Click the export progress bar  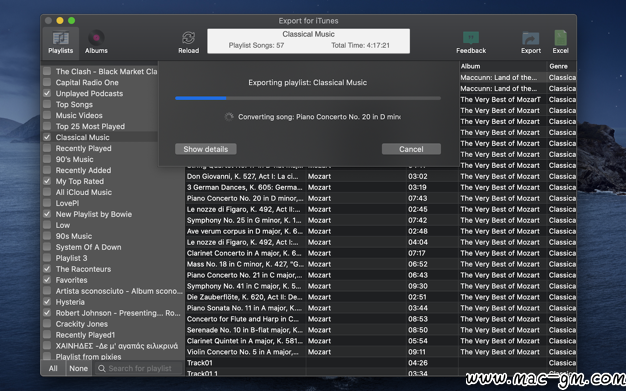308,98
